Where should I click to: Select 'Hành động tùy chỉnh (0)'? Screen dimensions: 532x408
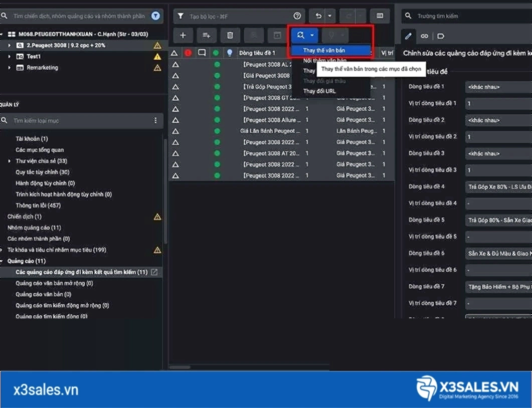(45, 183)
